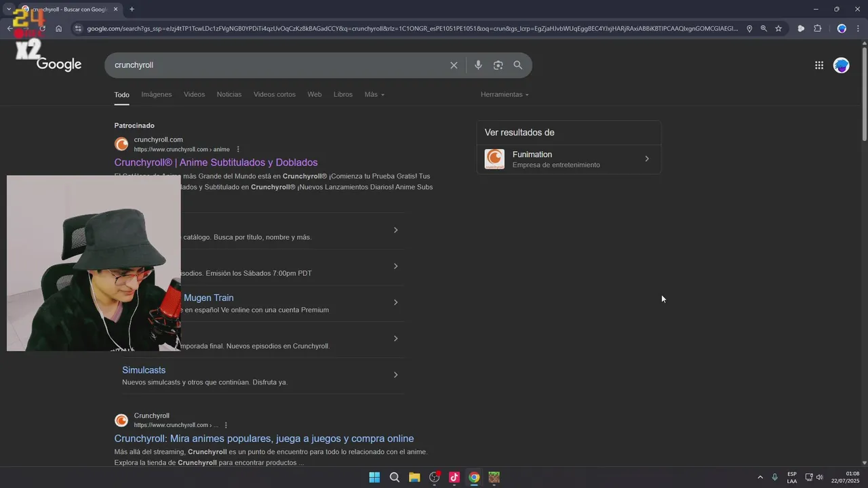868x488 pixels.
Task: Click the Crunchyroll favicon on the sponsored result
Action: pyautogui.click(x=121, y=144)
